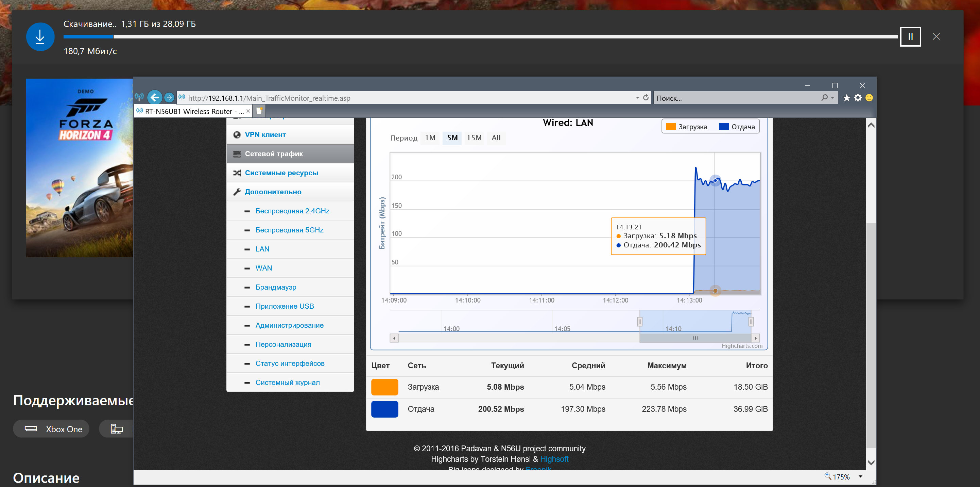The width and height of the screenshot is (980, 487).
Task: Open the Беспроводная 5GHz settings link
Action: click(x=289, y=230)
